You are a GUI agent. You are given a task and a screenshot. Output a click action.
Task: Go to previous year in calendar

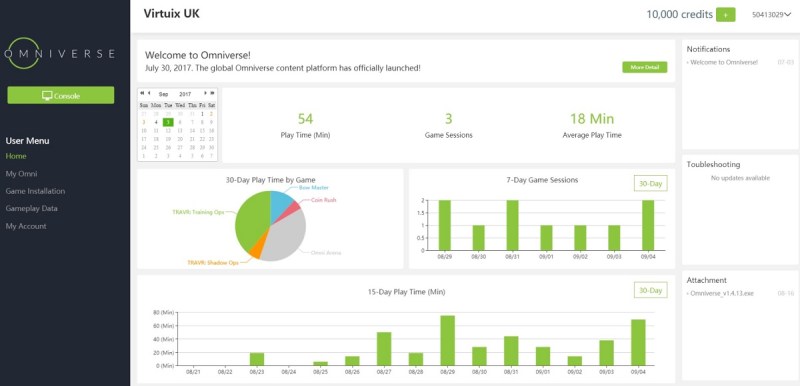142,93
